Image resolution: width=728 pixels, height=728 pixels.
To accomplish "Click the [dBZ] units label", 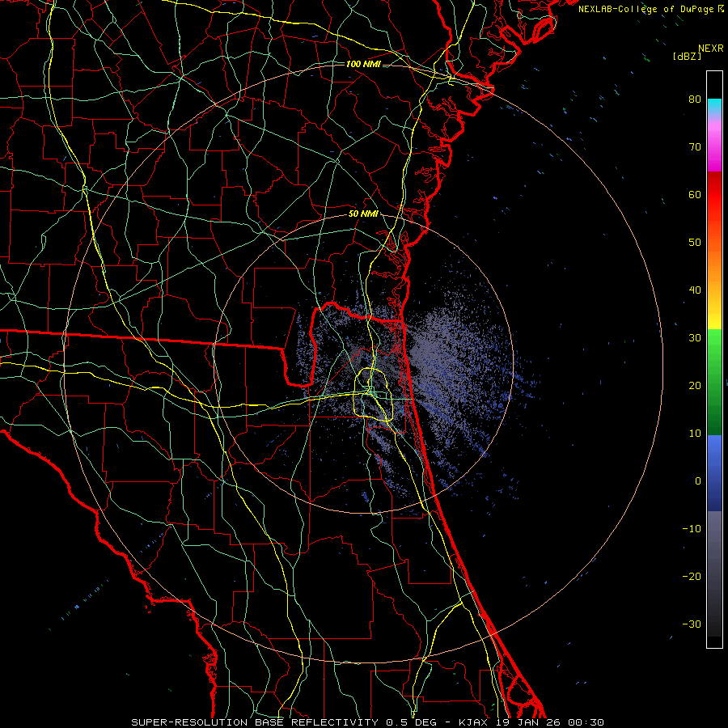I will pyautogui.click(x=687, y=56).
